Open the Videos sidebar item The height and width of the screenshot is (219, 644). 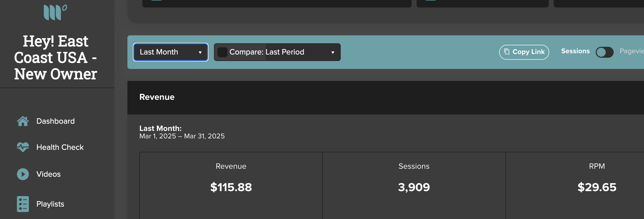(49, 174)
